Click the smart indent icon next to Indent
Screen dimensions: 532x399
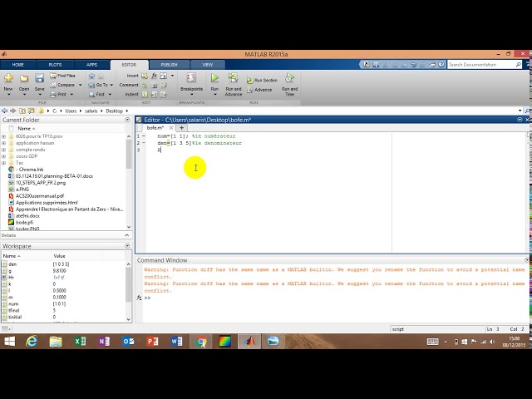pos(145,94)
